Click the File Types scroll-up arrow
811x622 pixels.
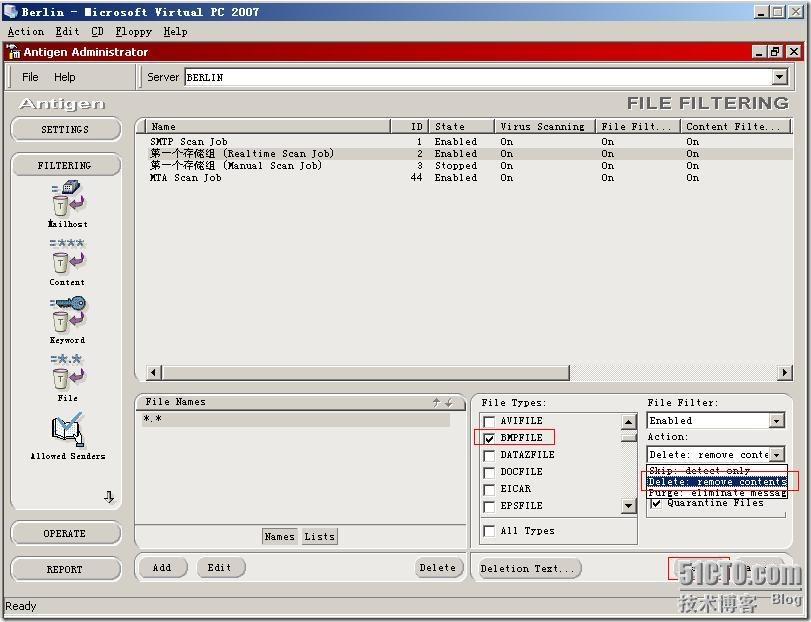(x=628, y=422)
